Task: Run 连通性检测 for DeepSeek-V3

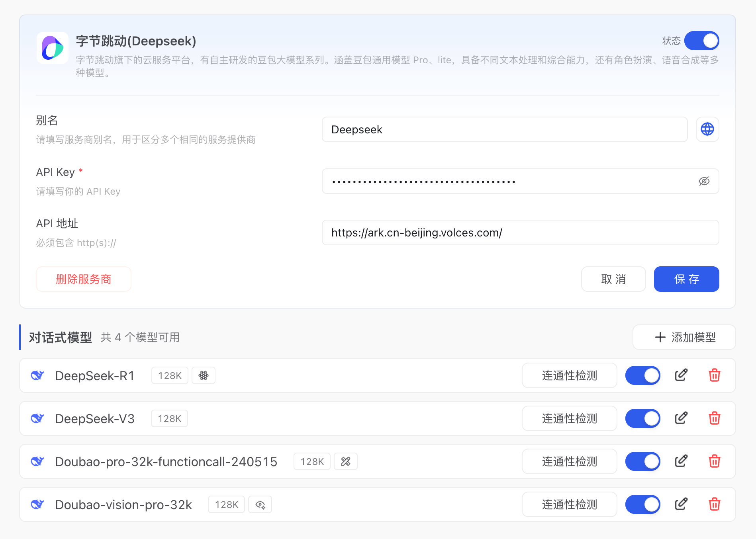Action: pos(570,418)
